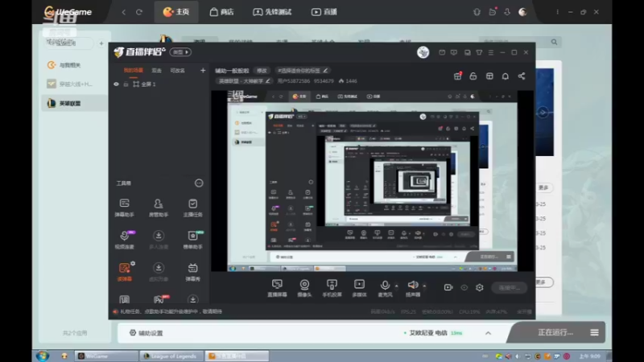Open the 主页 tab in WeGame
Screen dimensions: 644x362
tap(176, 12)
